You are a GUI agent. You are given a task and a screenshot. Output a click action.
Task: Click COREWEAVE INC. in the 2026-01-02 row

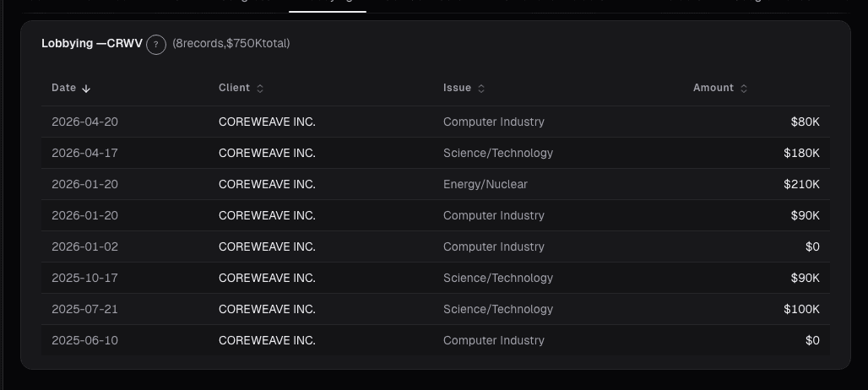coord(267,246)
